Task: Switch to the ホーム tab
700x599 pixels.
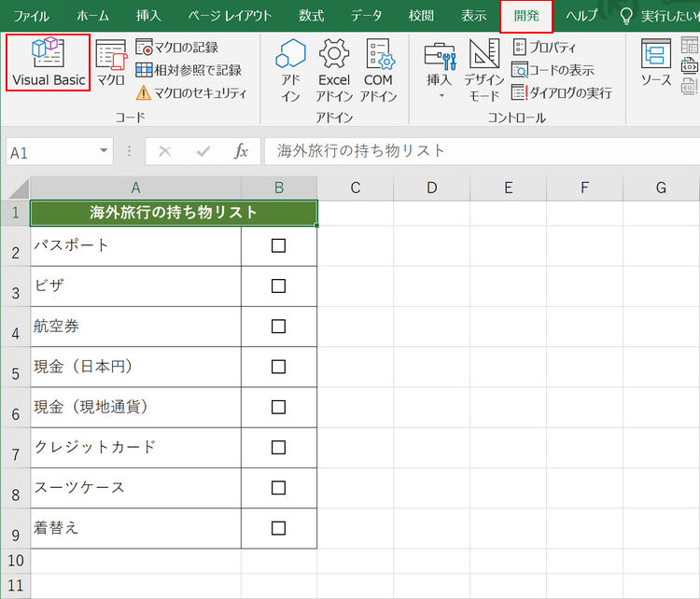Action: coord(92,16)
